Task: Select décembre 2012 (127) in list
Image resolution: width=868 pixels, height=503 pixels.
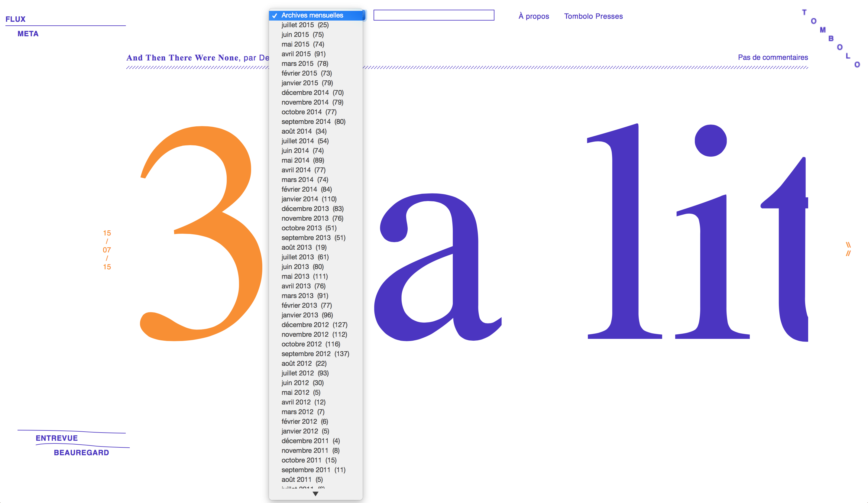Action: 314,325
